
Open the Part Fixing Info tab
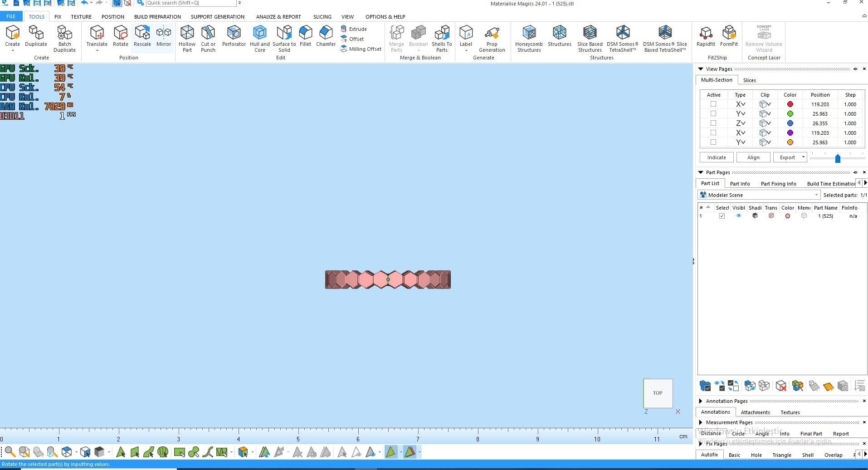coord(778,184)
